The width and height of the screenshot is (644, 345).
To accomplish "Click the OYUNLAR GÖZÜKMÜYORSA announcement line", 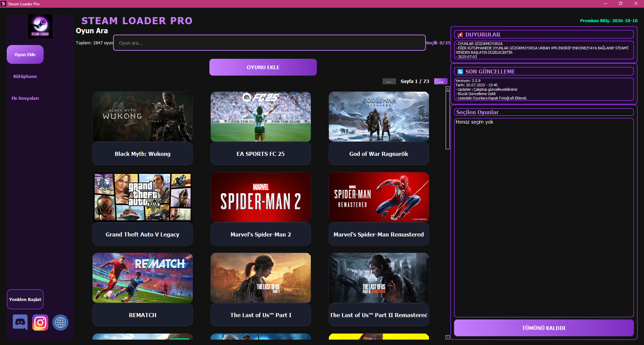I will [x=479, y=44].
